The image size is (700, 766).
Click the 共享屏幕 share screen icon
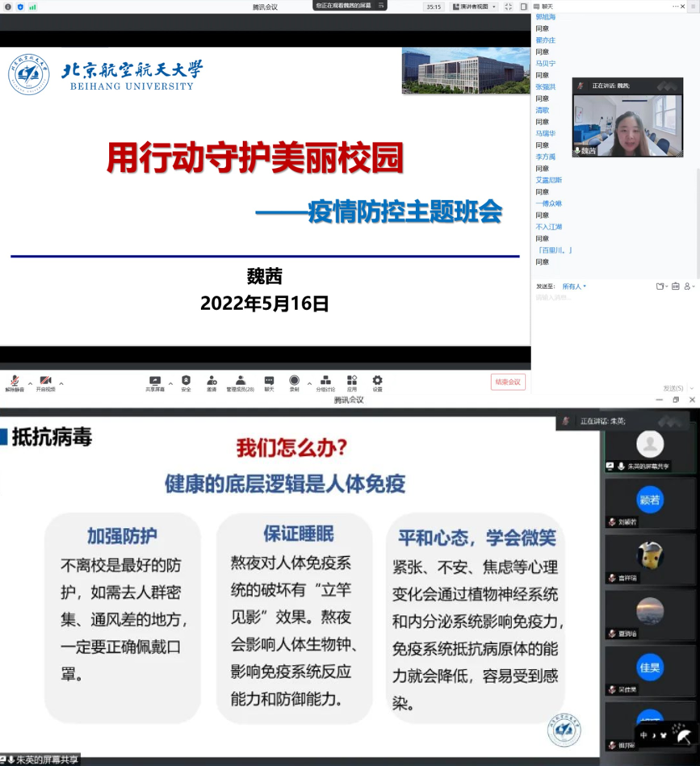click(x=155, y=380)
